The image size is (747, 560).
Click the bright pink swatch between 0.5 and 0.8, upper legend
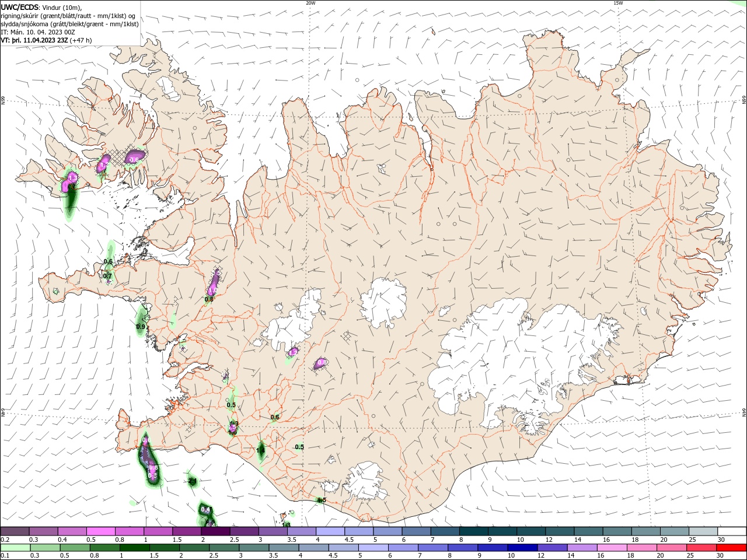(x=101, y=531)
